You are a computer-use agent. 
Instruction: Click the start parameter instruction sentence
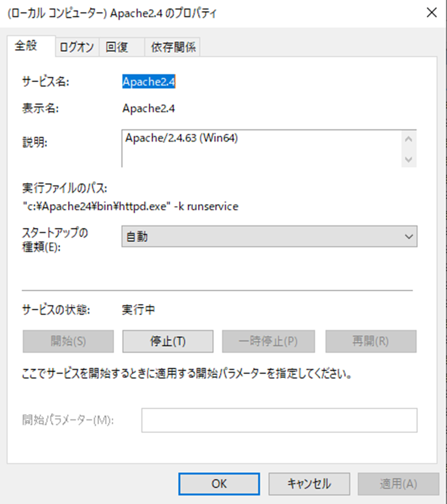pyautogui.click(x=186, y=373)
